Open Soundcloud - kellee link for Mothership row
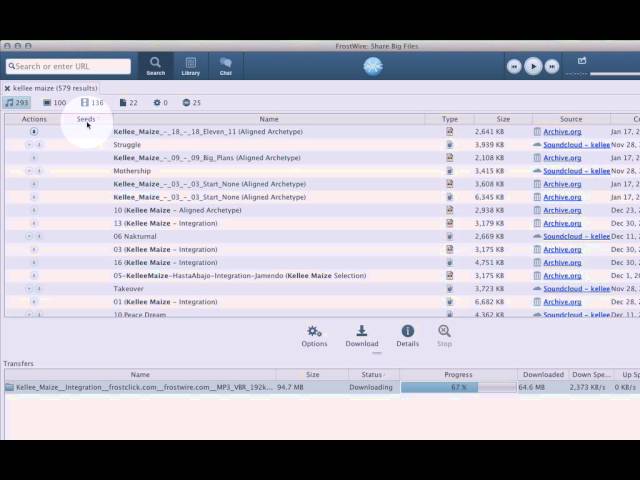Viewport: 640px width, 480px height. pyautogui.click(x=576, y=171)
